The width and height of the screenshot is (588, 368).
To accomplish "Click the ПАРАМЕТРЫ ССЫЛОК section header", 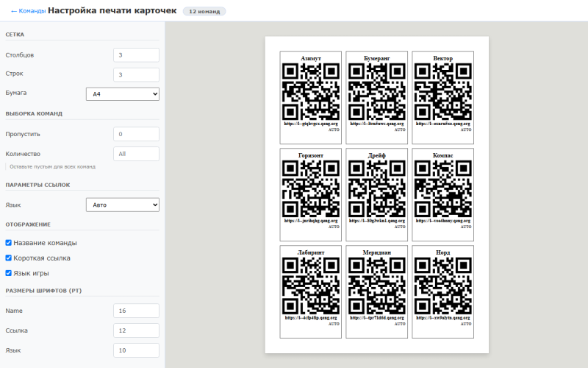I will coord(37,185).
